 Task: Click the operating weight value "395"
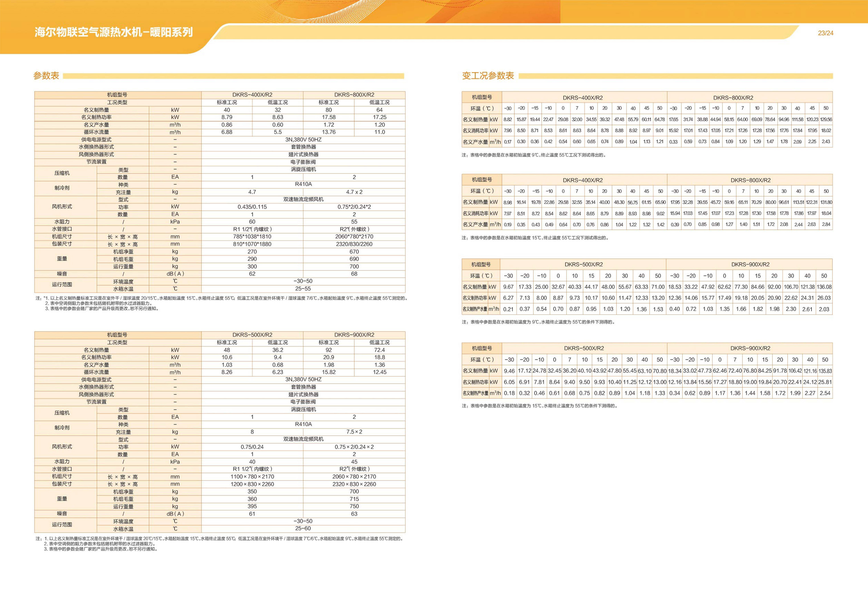pyautogui.click(x=252, y=506)
